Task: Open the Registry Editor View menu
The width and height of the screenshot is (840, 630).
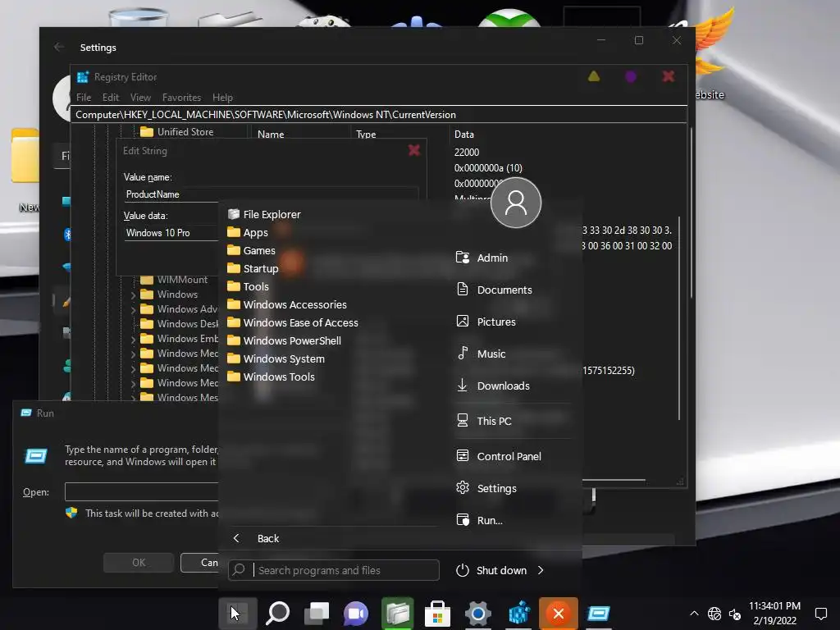Action: (140, 98)
